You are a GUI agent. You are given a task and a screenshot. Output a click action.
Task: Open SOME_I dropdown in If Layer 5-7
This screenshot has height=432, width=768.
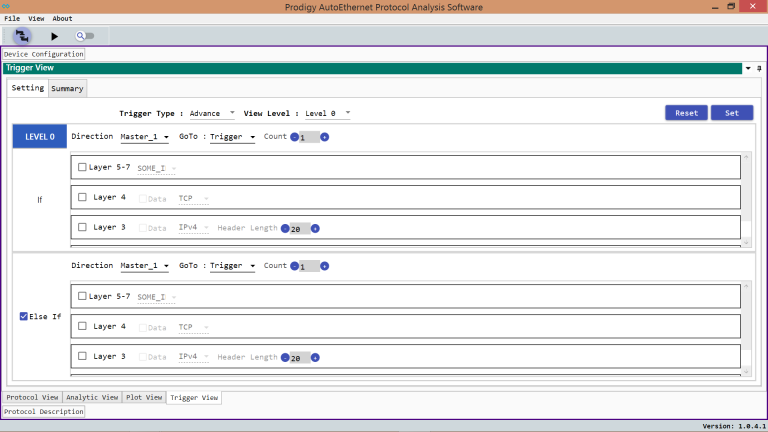coord(156,168)
